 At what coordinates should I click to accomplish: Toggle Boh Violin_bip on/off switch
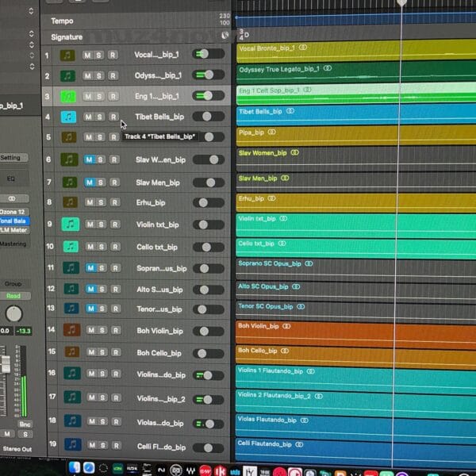click(209, 331)
